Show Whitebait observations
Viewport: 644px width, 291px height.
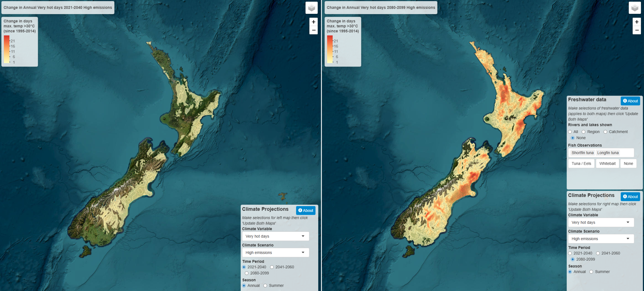click(607, 163)
